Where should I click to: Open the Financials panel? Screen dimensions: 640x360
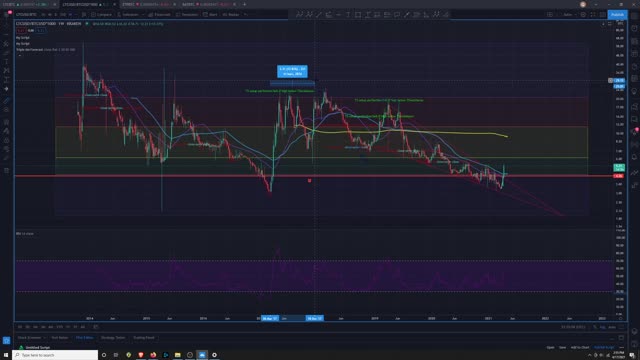point(160,14)
